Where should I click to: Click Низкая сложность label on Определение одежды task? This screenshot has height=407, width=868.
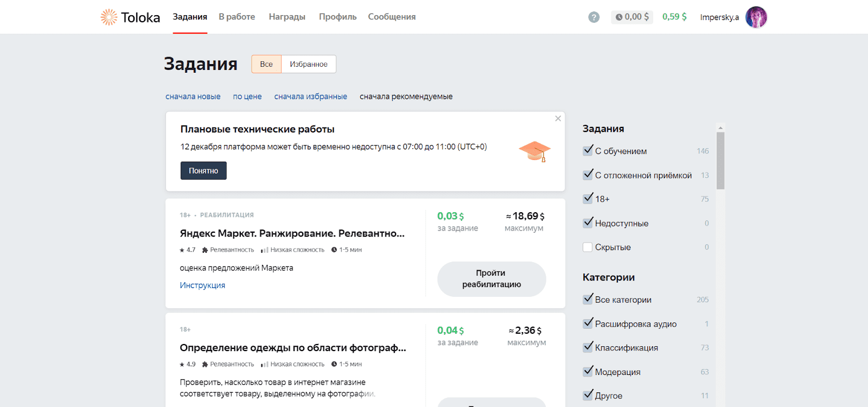[x=292, y=365]
